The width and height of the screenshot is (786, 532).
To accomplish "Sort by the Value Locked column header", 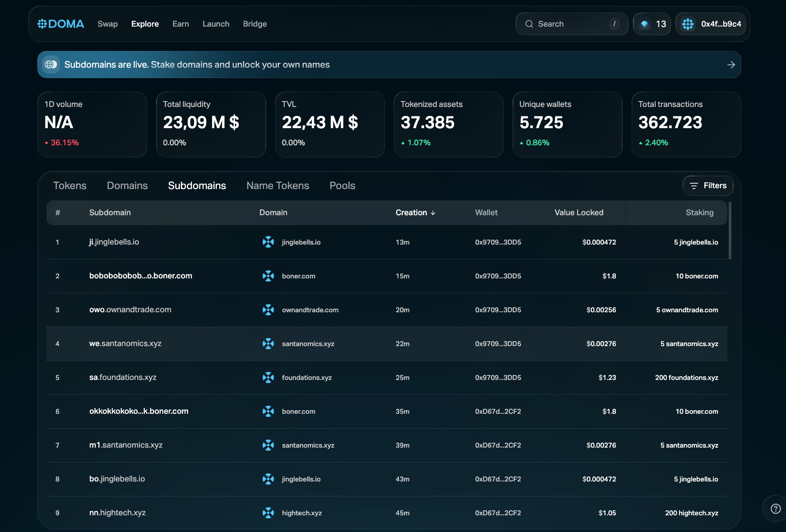I will 578,213.
